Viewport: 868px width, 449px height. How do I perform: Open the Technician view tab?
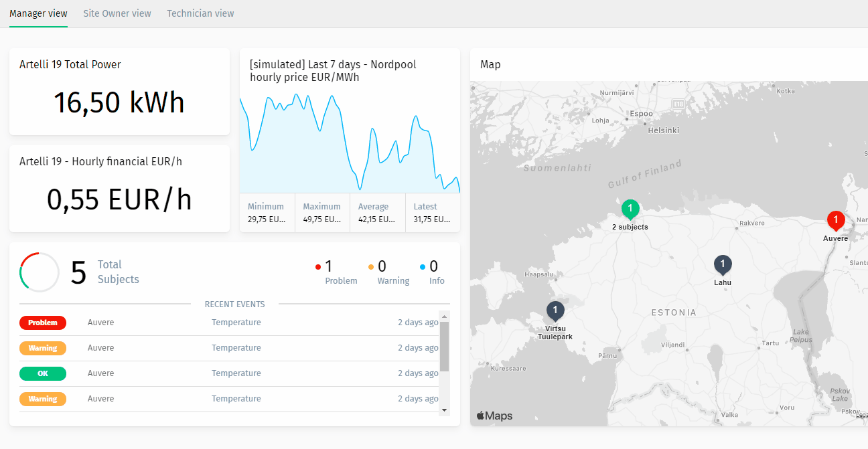[200, 13]
